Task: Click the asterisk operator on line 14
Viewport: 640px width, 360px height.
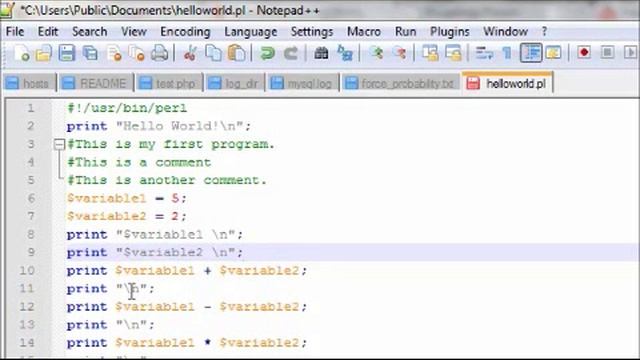Action: (x=207, y=342)
